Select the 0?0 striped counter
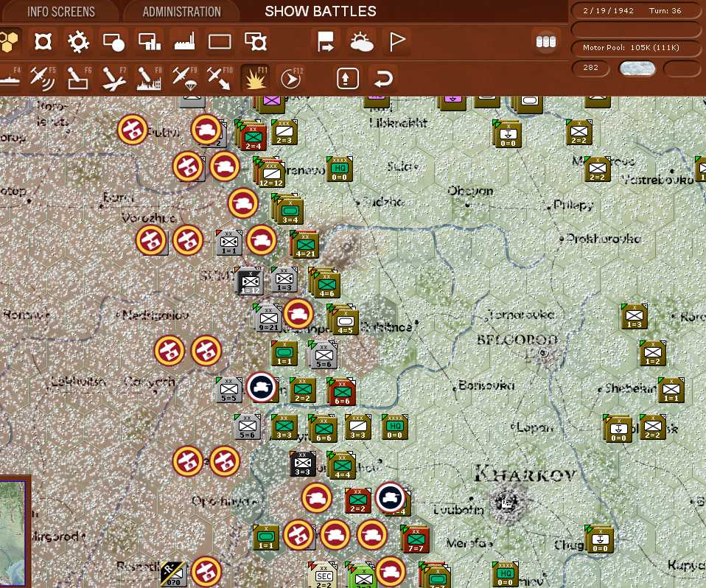The image size is (706, 588). point(173,575)
